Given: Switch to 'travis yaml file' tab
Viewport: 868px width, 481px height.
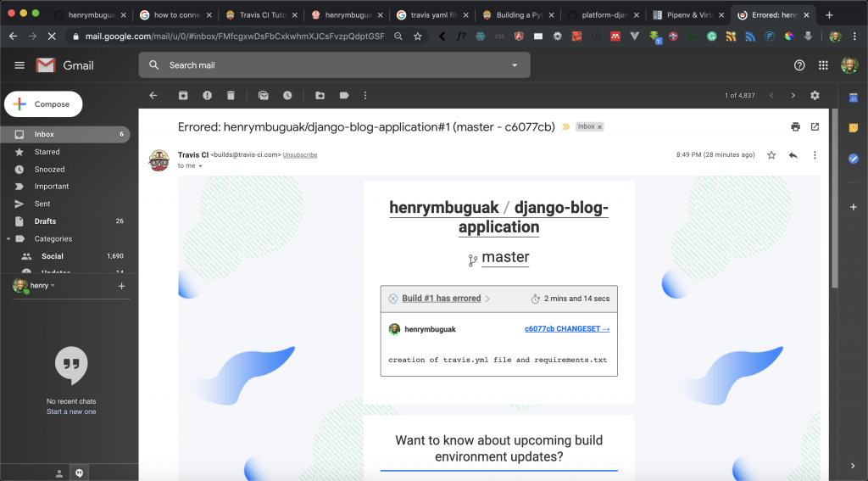Looking at the screenshot, I should click(x=433, y=15).
